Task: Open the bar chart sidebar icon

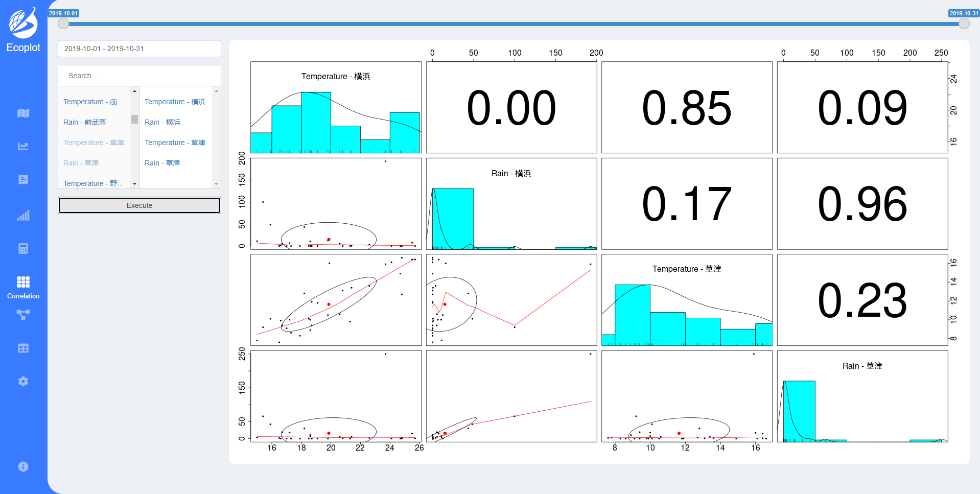Action: tap(23, 216)
